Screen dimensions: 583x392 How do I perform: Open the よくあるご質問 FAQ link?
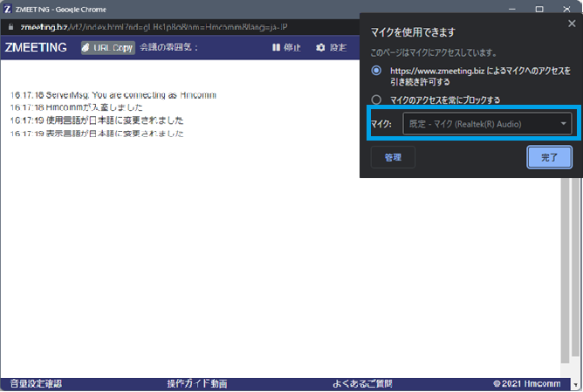coord(362,384)
